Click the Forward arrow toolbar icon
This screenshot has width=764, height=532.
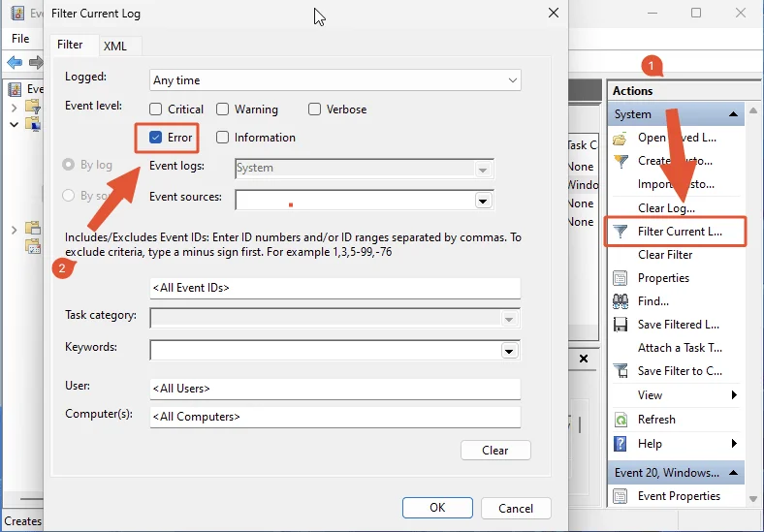pos(36,62)
